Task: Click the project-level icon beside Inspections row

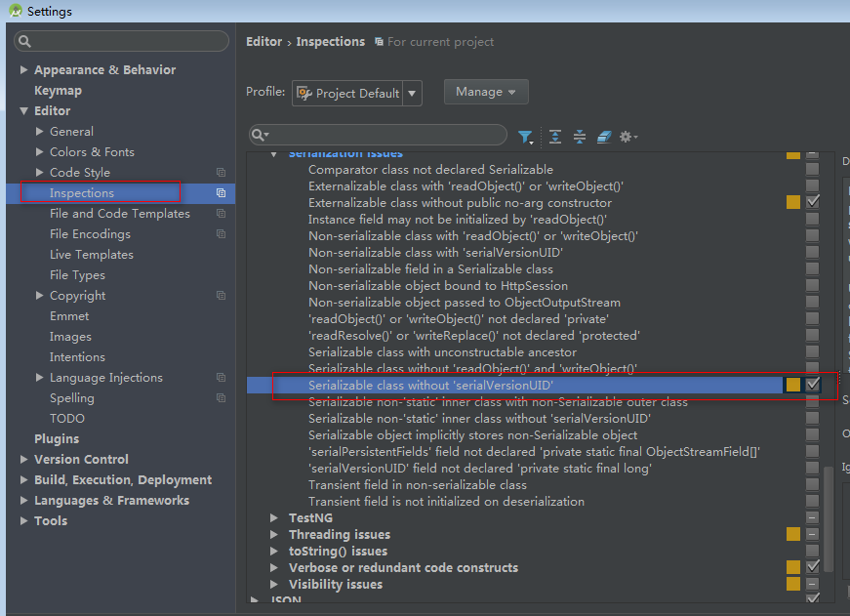Action: click(x=221, y=192)
